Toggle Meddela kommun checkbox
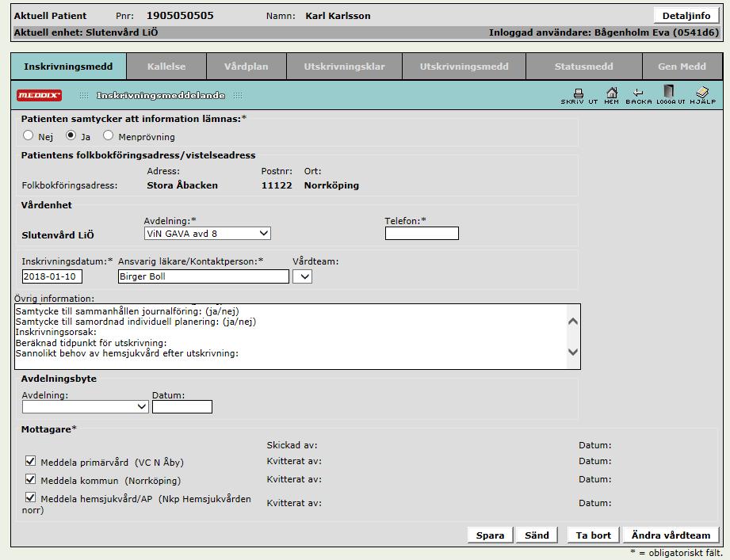Viewport: 730px width, 560px height. click(30, 479)
